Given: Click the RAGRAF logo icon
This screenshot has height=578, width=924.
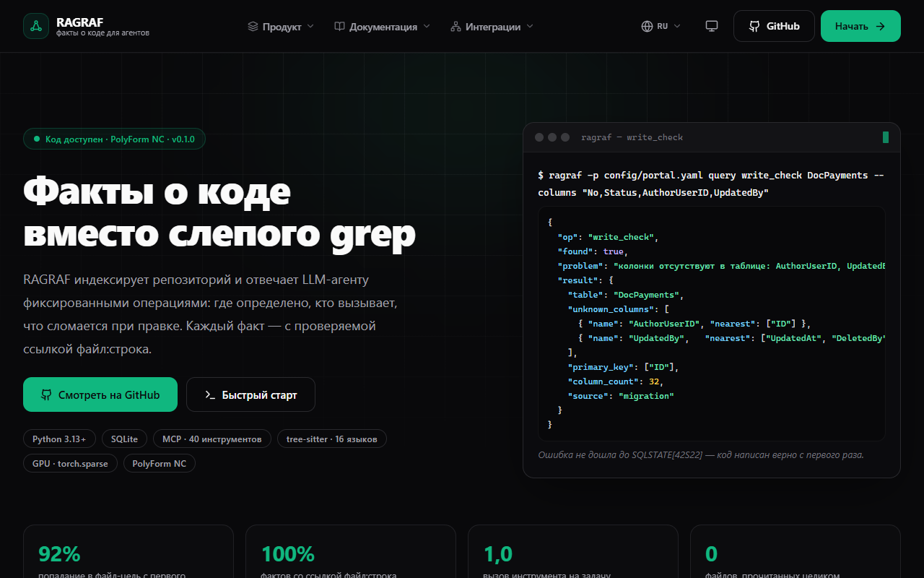Looking at the screenshot, I should [x=36, y=26].
